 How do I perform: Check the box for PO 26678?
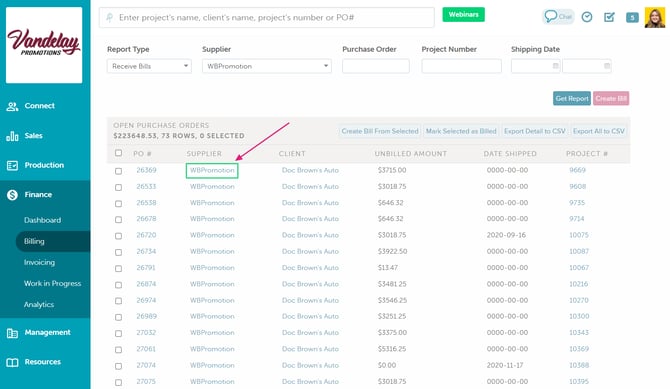tap(118, 220)
